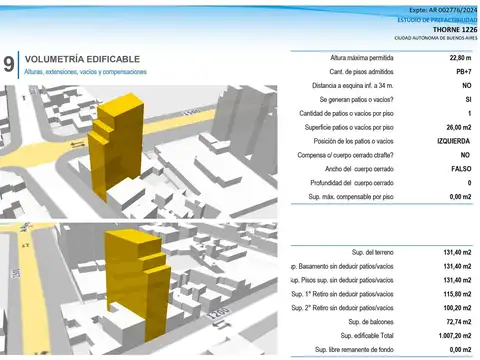
Task: Click the 'Sup. del terreno' label
Action: coord(373,252)
